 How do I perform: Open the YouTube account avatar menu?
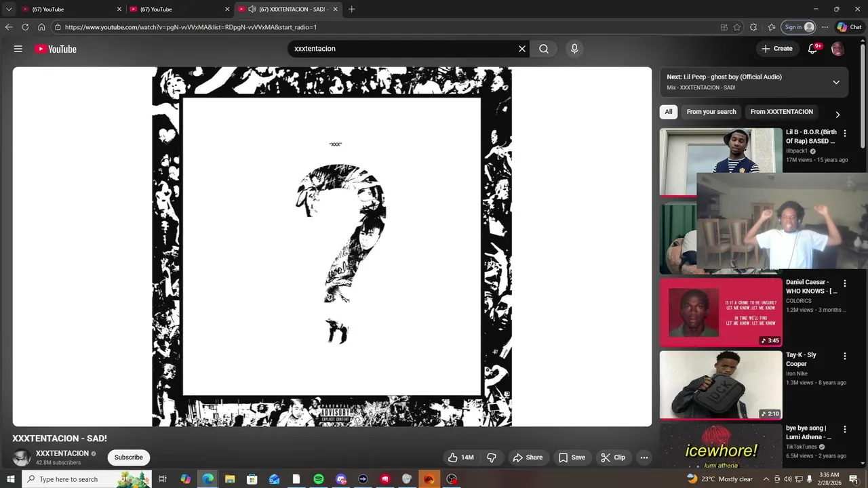point(838,49)
